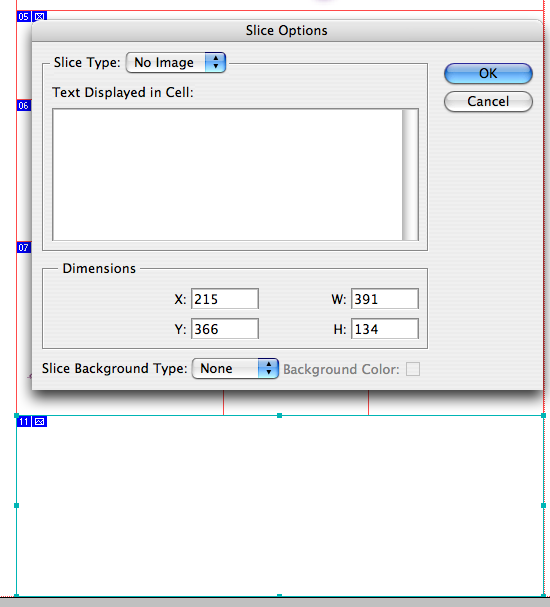Image resolution: width=550 pixels, height=607 pixels.
Task: Click the Y dimension field
Action: click(x=225, y=329)
